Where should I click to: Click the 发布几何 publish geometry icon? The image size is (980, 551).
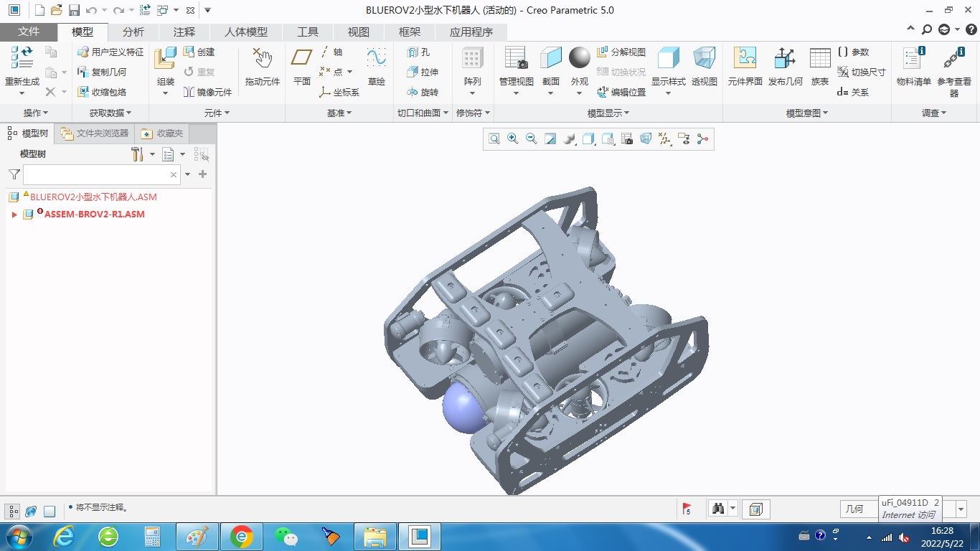[x=785, y=60]
